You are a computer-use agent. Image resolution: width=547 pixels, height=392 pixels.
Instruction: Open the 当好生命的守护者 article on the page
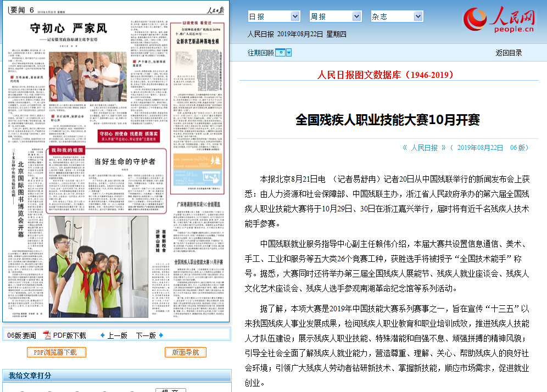tap(125, 161)
